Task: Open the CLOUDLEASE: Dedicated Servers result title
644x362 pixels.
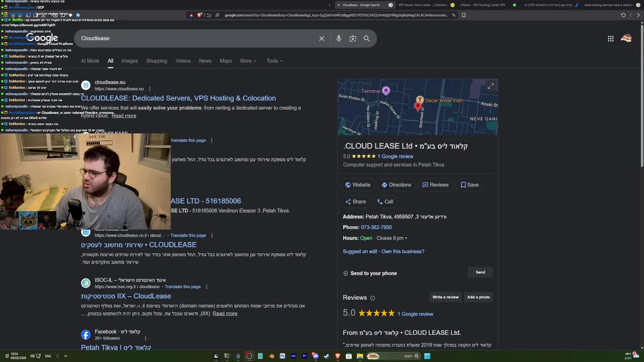Action: coord(178,98)
